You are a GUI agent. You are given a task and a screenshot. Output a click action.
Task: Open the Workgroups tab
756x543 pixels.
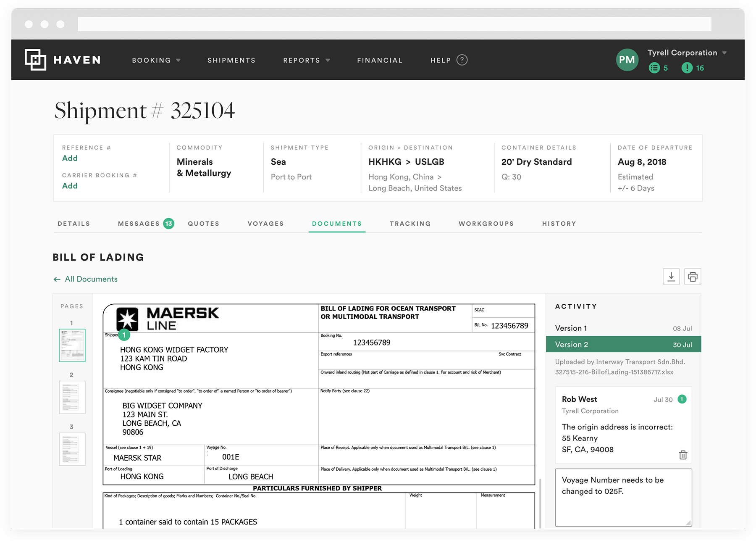click(486, 224)
